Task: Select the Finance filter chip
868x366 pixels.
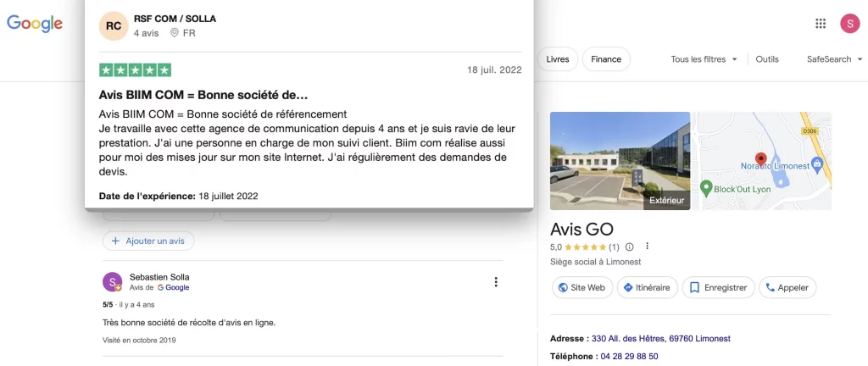Action: pyautogui.click(x=606, y=59)
